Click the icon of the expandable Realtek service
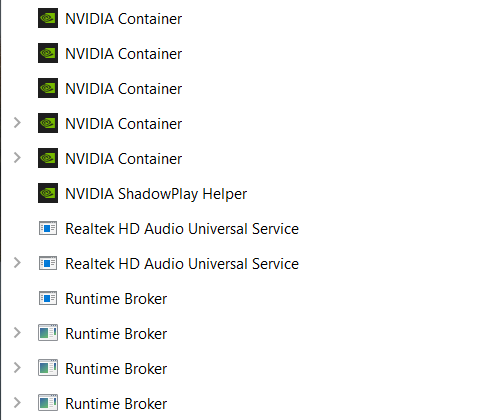488x420 pixels. pos(48,263)
